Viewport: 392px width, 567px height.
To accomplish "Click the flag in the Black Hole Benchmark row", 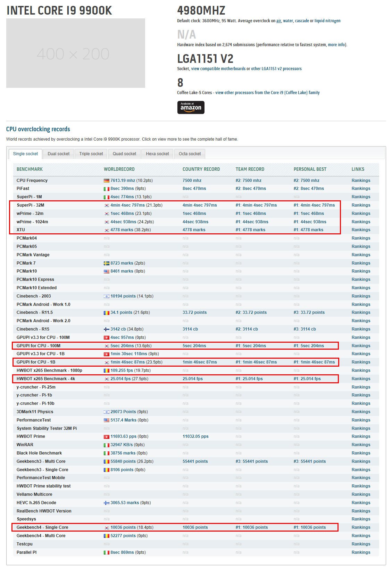I will 107,453.
